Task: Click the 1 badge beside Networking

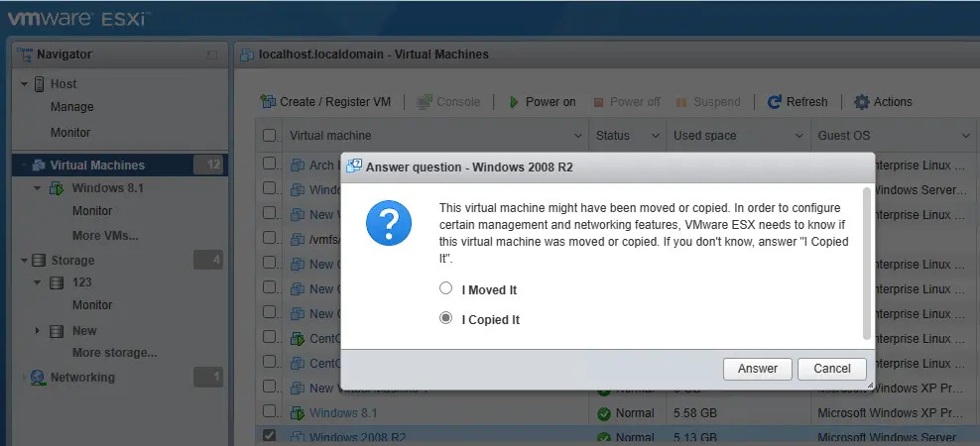Action: click(208, 377)
